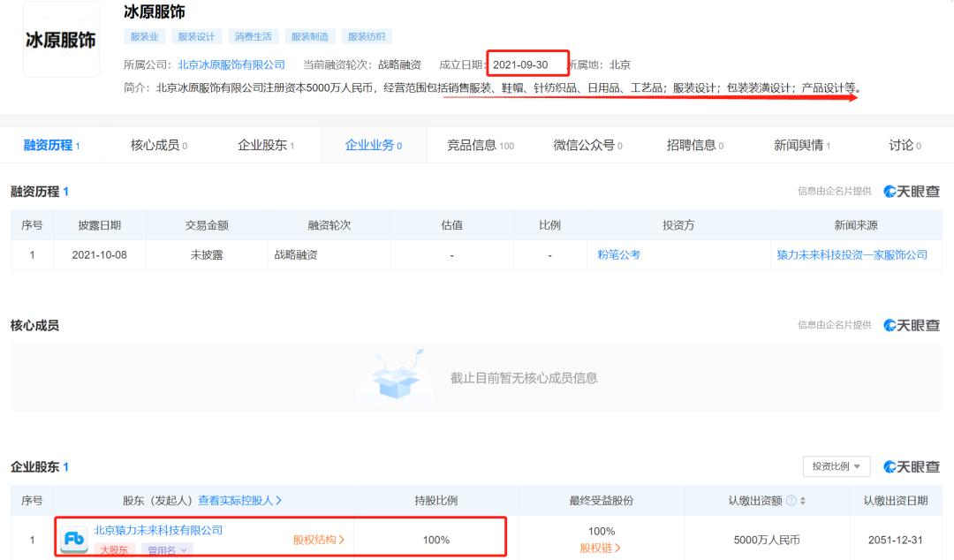Click the 新闻来源 column header
Image resolution: width=954 pixels, height=560 pixels.
(x=856, y=225)
